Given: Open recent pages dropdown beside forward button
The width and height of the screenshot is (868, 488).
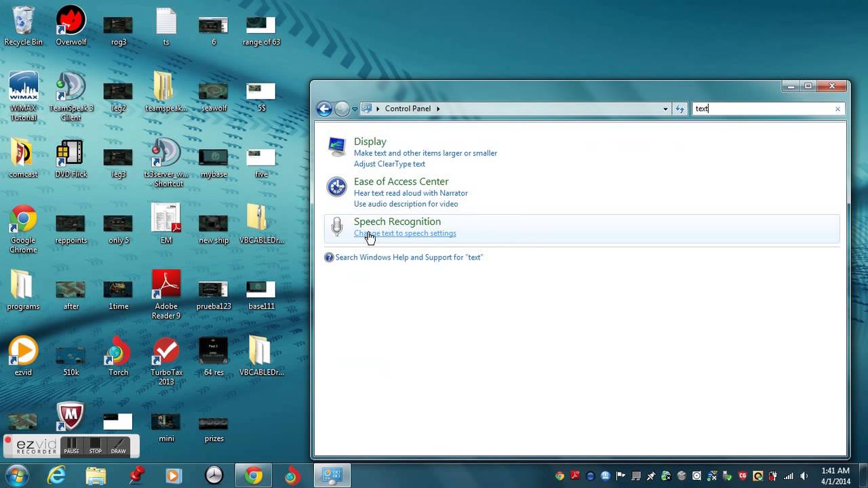Looking at the screenshot, I should coord(354,109).
